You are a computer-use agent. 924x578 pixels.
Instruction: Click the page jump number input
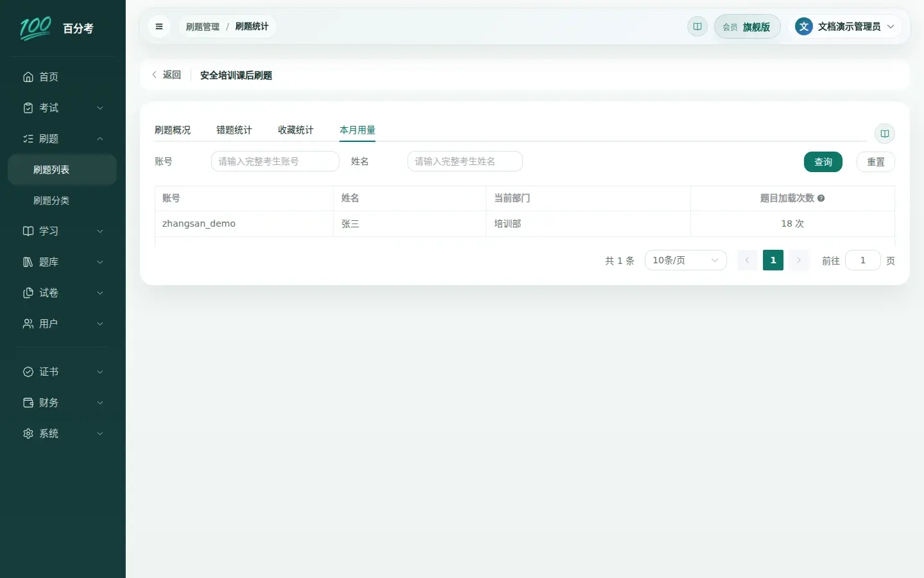click(x=863, y=260)
